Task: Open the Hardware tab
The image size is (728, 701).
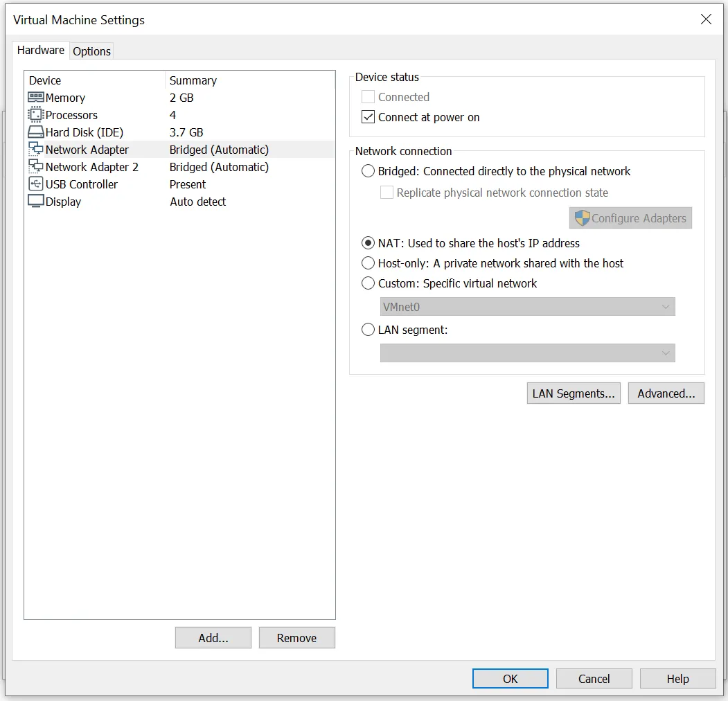Action: tap(41, 50)
